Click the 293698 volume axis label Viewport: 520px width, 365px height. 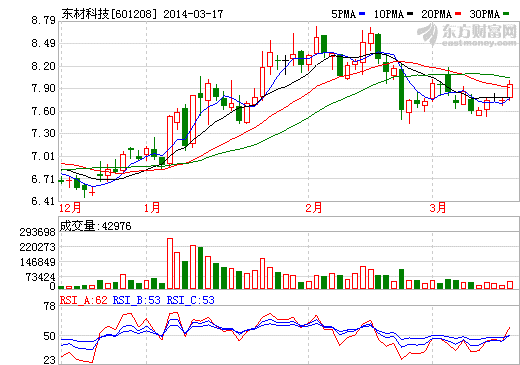click(37, 232)
